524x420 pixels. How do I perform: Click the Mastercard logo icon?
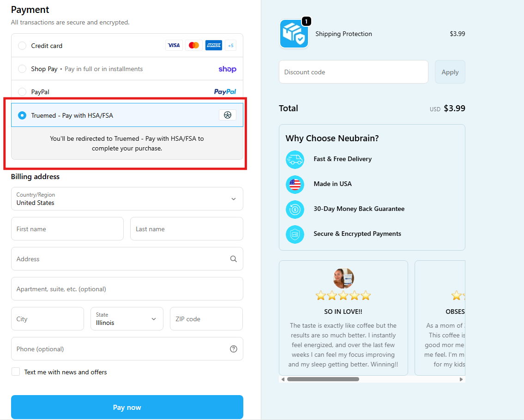point(194,45)
